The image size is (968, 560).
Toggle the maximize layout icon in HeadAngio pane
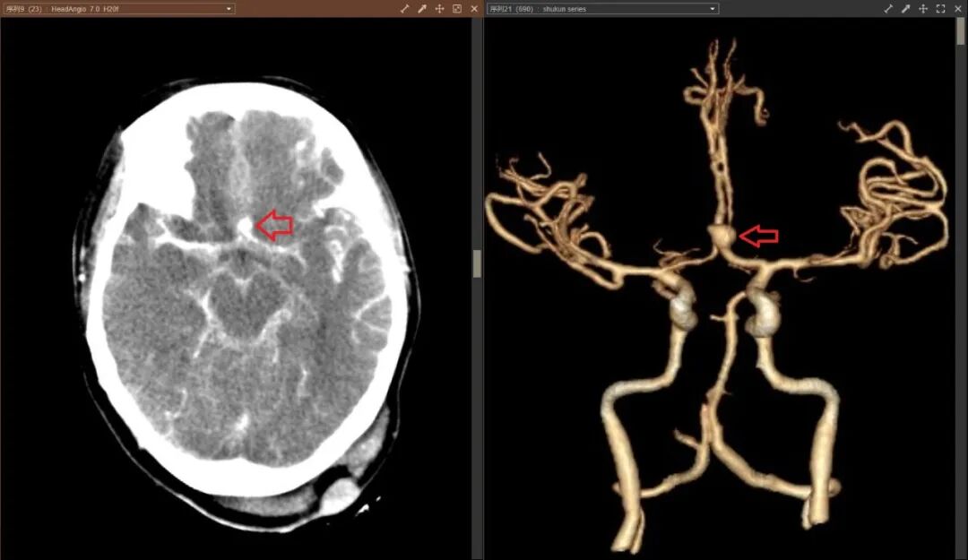pos(457,9)
